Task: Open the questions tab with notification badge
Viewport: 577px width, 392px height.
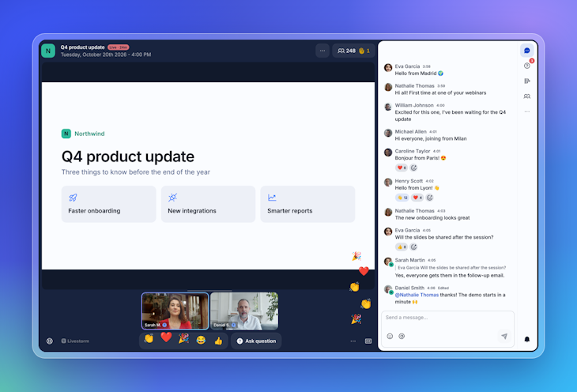Action: click(x=527, y=66)
